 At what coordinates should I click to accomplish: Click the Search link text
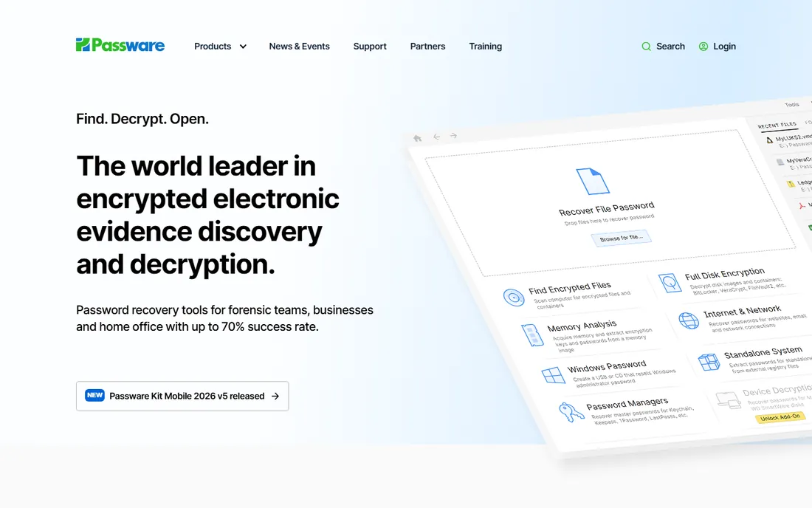(x=670, y=46)
